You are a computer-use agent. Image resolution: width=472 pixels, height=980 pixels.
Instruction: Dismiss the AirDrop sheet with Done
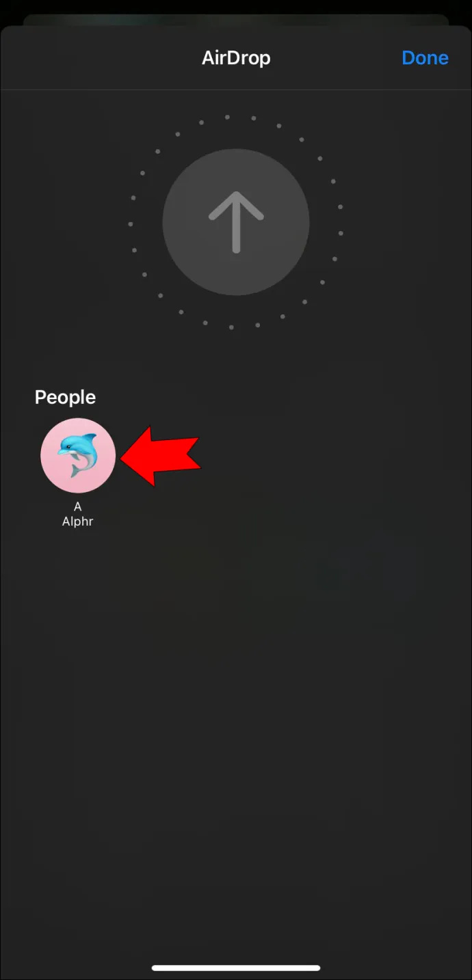click(425, 58)
